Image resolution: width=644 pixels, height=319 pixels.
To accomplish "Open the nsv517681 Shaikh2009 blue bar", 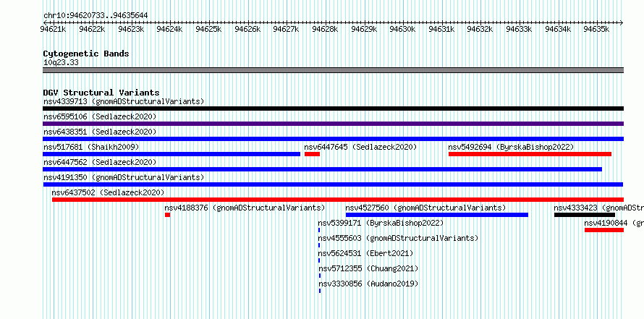I will click(x=171, y=154).
